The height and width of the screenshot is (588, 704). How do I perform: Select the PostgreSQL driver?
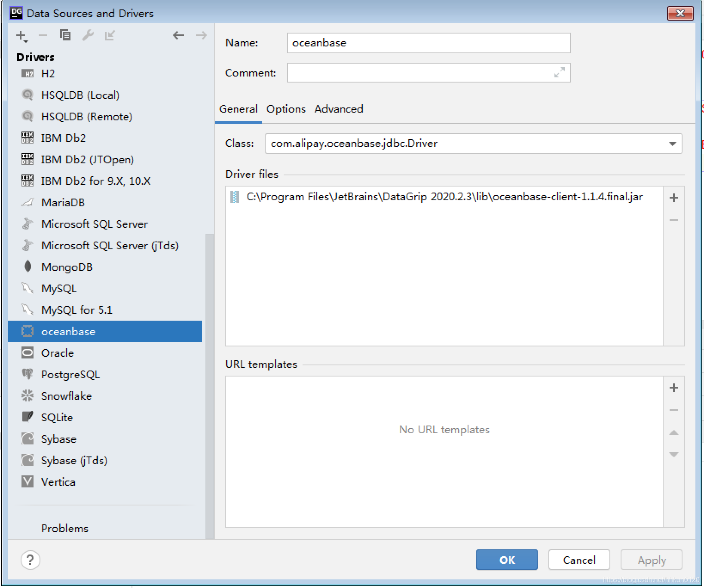(x=105, y=374)
